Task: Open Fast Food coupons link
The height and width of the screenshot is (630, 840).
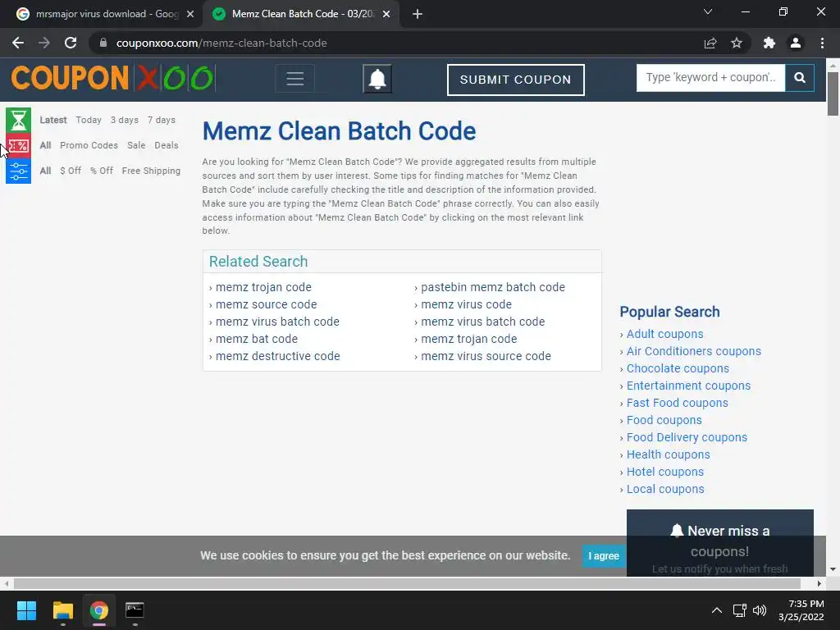Action: click(677, 402)
